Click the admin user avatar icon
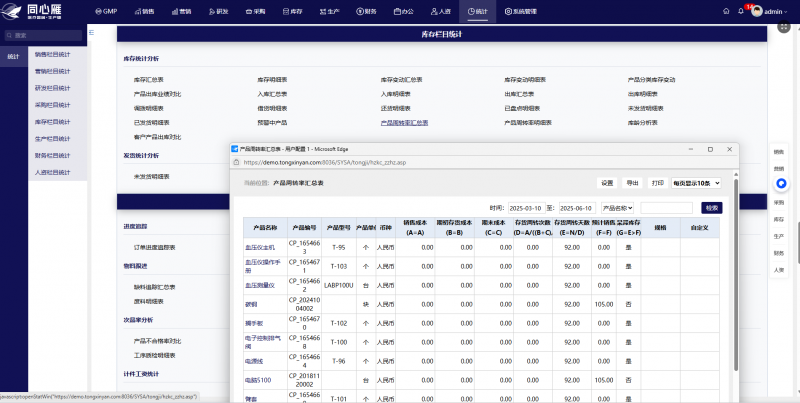Image resolution: width=800 pixels, height=403 pixels. [757, 12]
